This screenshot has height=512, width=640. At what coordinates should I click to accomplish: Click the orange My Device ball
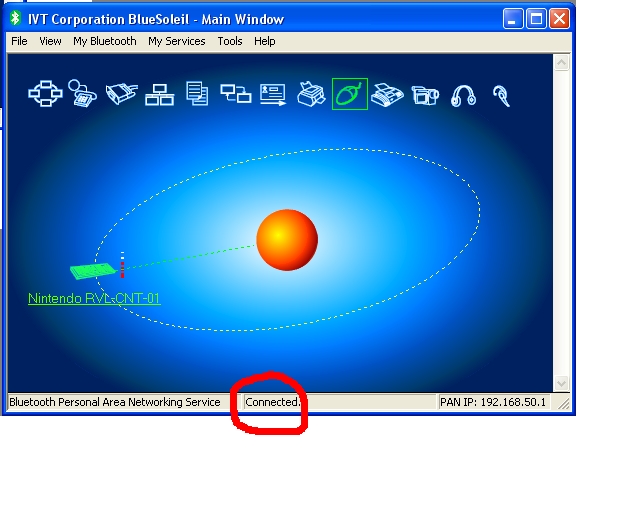(x=287, y=240)
